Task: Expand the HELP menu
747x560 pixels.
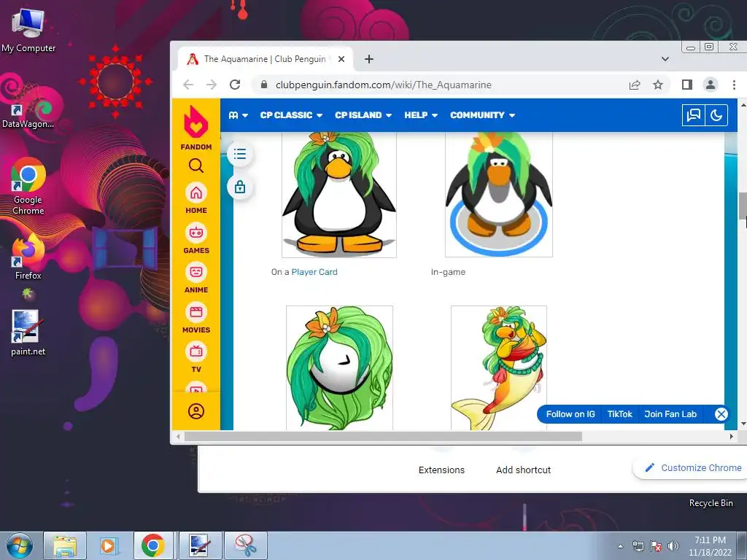Action: (x=421, y=115)
